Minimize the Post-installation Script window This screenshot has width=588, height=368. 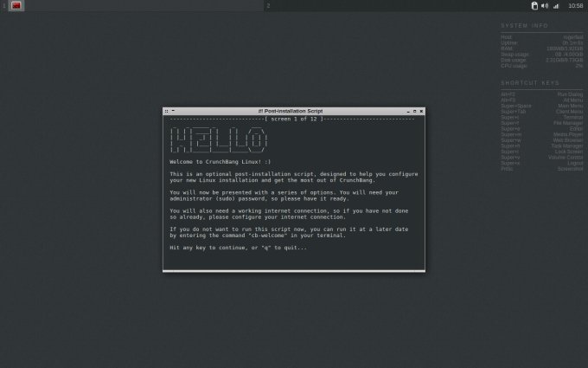[408, 111]
